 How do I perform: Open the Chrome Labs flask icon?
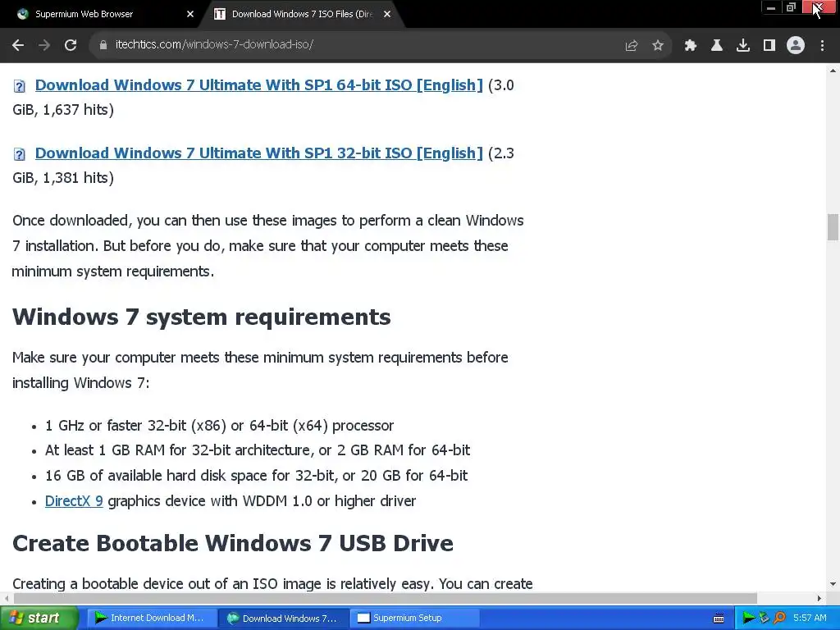tap(717, 46)
